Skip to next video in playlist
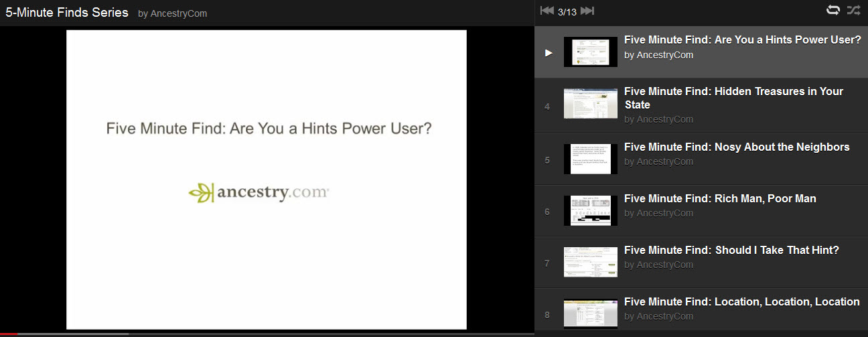 click(x=587, y=11)
